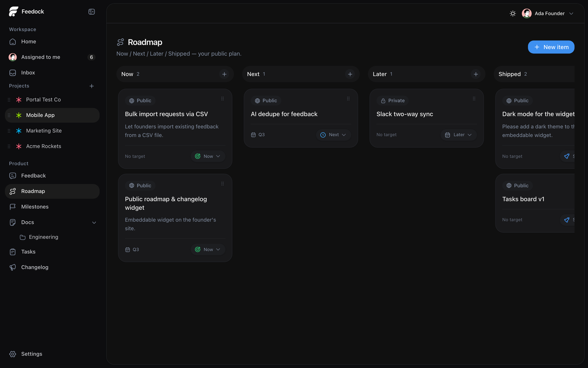Click Public badge on Tasks board v1 card
Viewport: 588px width, 368px height.
tap(518, 185)
